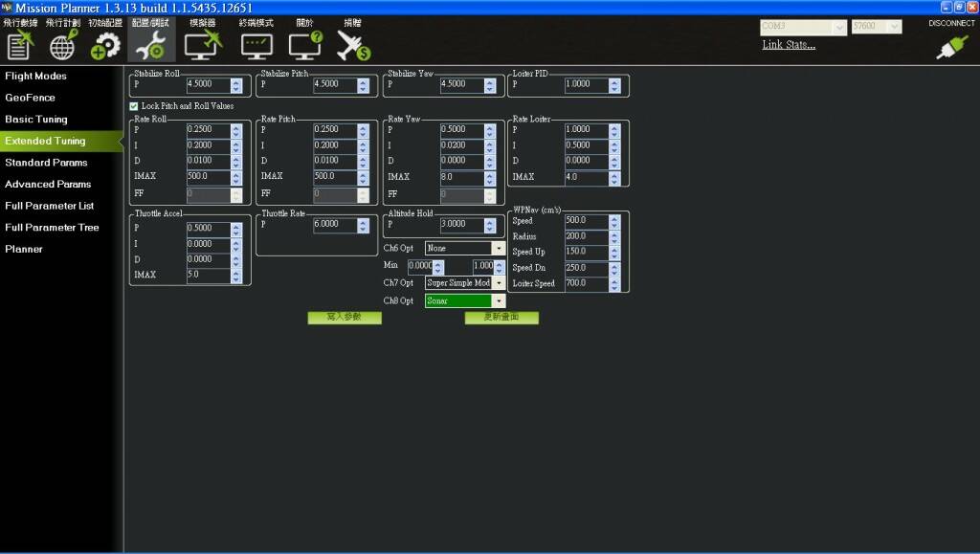The height and width of the screenshot is (554, 980).
Task: Uncheck Lock Pitch and Roll Values
Action: (x=134, y=106)
